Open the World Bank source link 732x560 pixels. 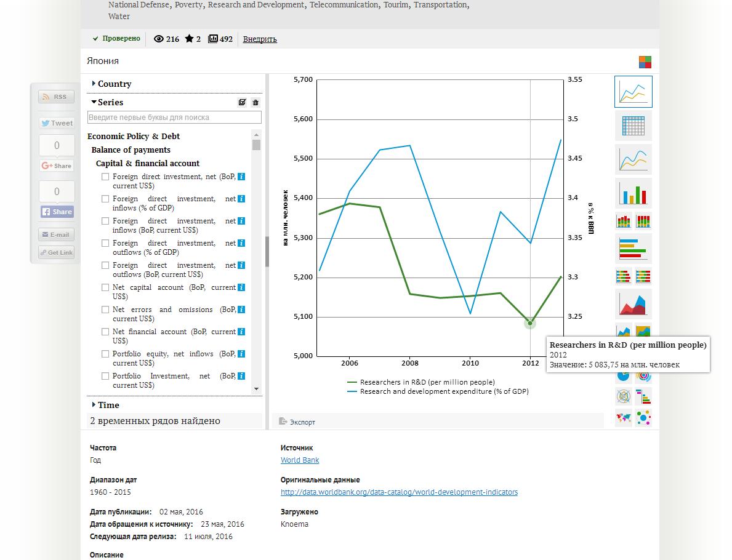pos(300,460)
